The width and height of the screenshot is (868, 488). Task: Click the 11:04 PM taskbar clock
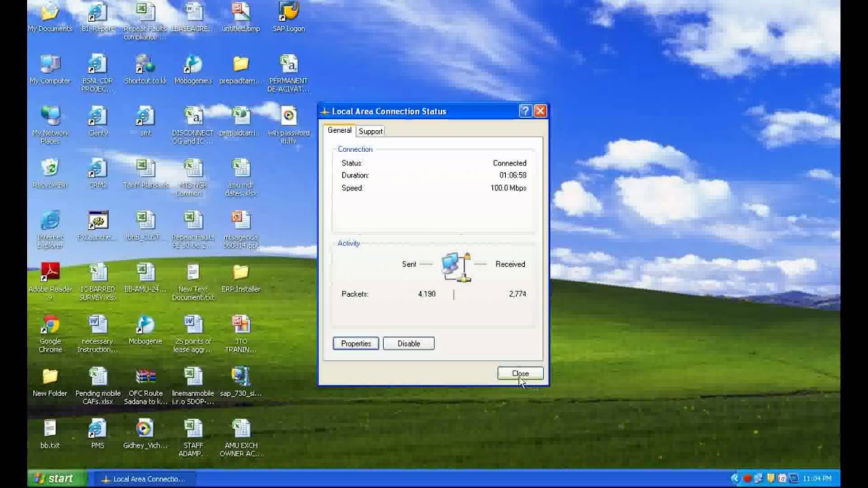click(x=817, y=479)
